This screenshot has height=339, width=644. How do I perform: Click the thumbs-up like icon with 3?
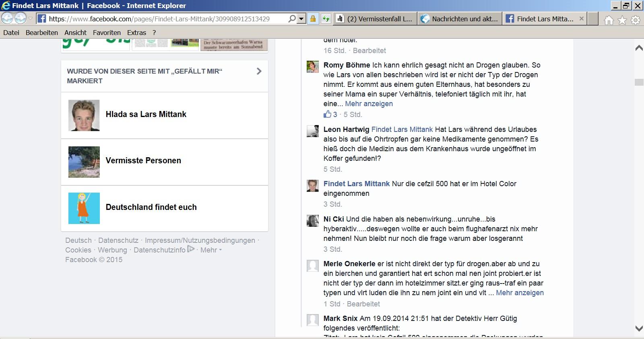click(327, 114)
